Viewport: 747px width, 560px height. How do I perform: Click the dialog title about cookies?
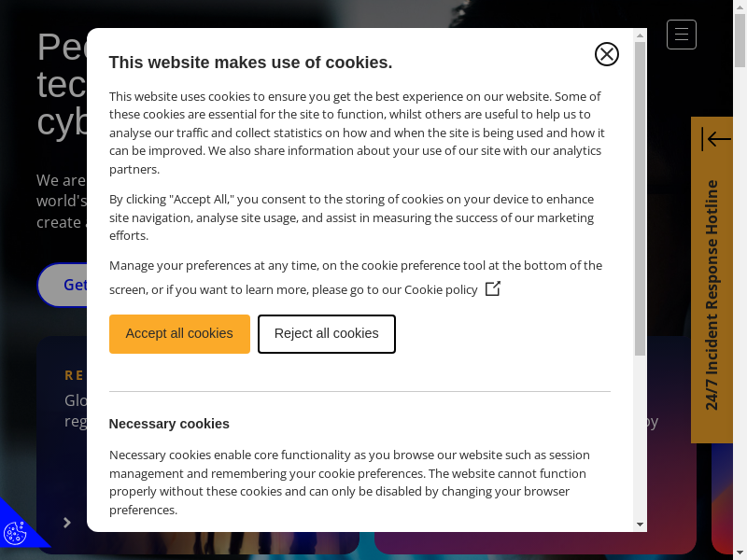[250, 63]
